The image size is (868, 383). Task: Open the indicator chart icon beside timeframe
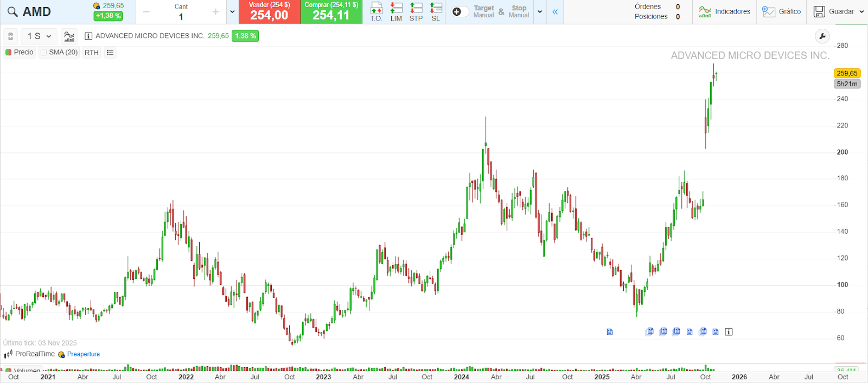[x=69, y=36]
